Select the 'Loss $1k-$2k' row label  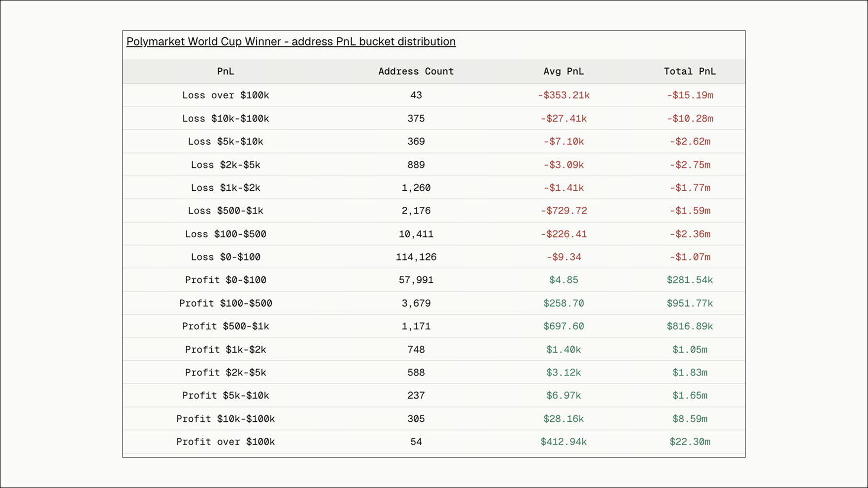tap(226, 188)
